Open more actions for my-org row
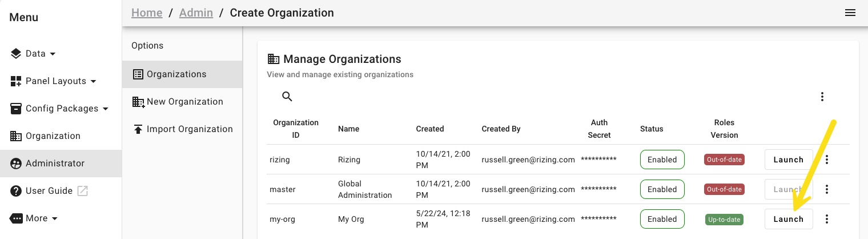The height and width of the screenshot is (239, 868). click(x=827, y=219)
